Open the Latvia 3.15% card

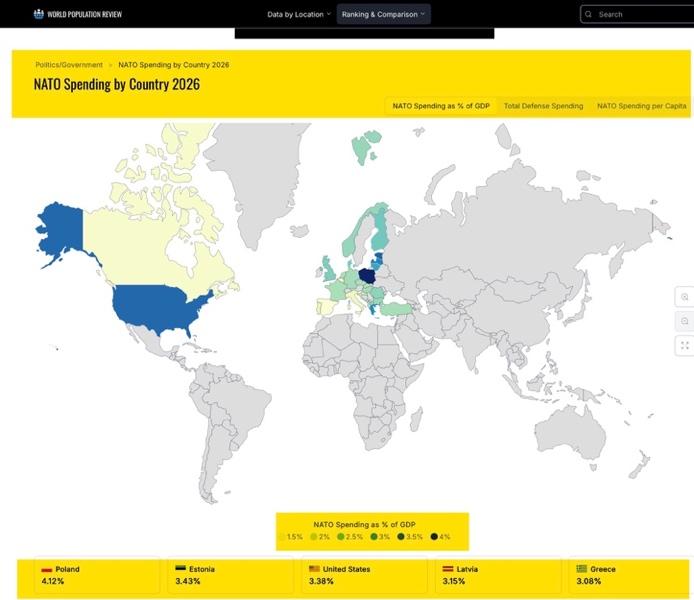point(495,575)
